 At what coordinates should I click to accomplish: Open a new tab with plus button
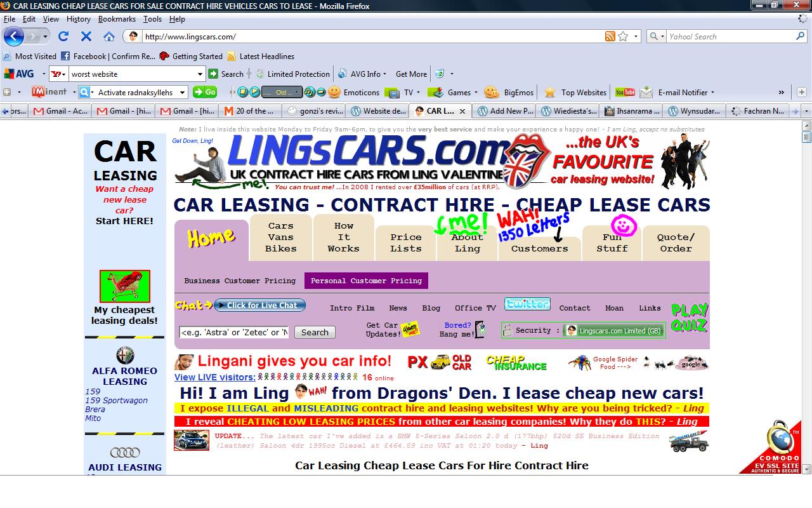point(801,92)
